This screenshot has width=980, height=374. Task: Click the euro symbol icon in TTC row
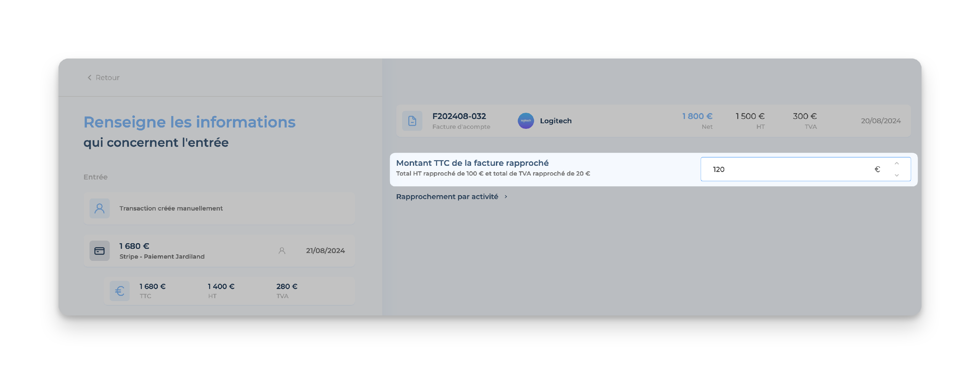point(120,291)
